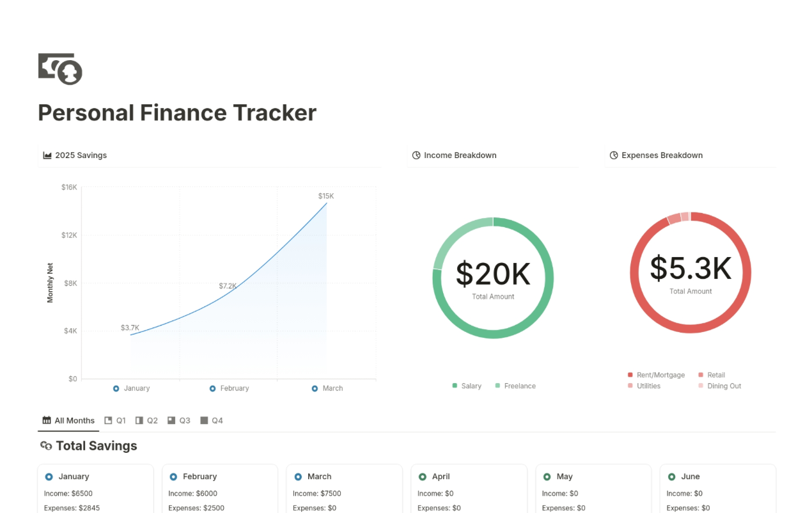812x513 pixels.
Task: Click the June card's green circle icon
Action: tap(671, 477)
